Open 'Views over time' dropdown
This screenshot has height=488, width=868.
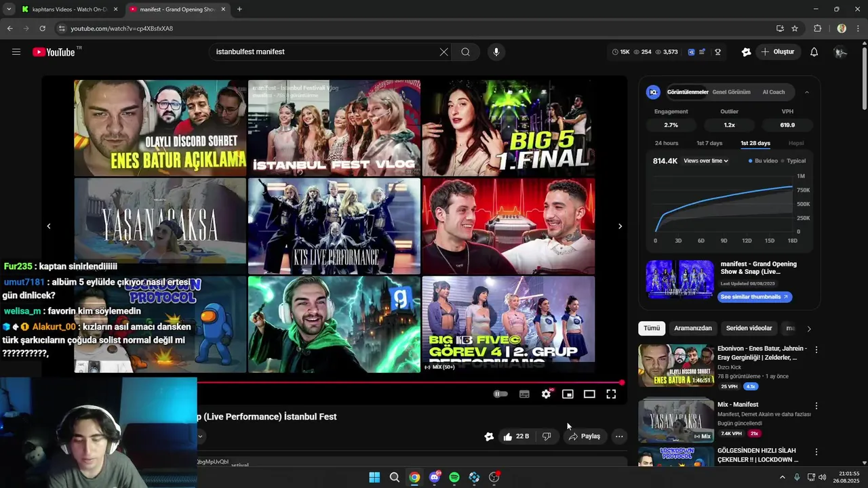point(706,161)
